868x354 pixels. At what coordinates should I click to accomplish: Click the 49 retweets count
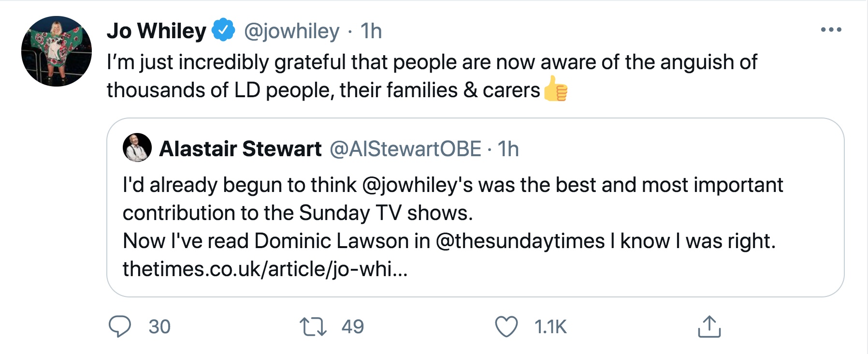(x=352, y=327)
